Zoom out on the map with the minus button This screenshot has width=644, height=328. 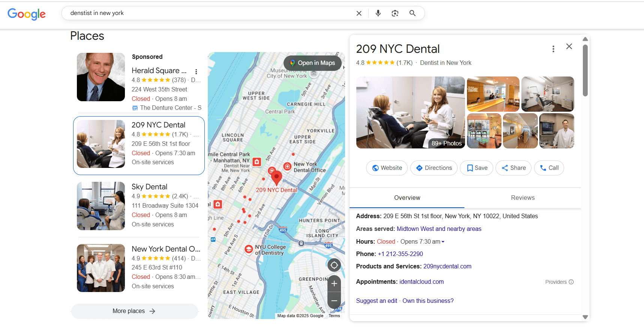tap(334, 301)
